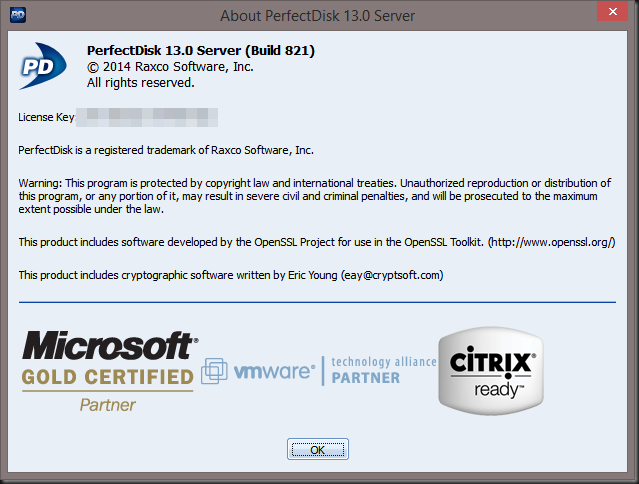Click the large PD logo
This screenshot has width=639, height=484.
(42, 66)
